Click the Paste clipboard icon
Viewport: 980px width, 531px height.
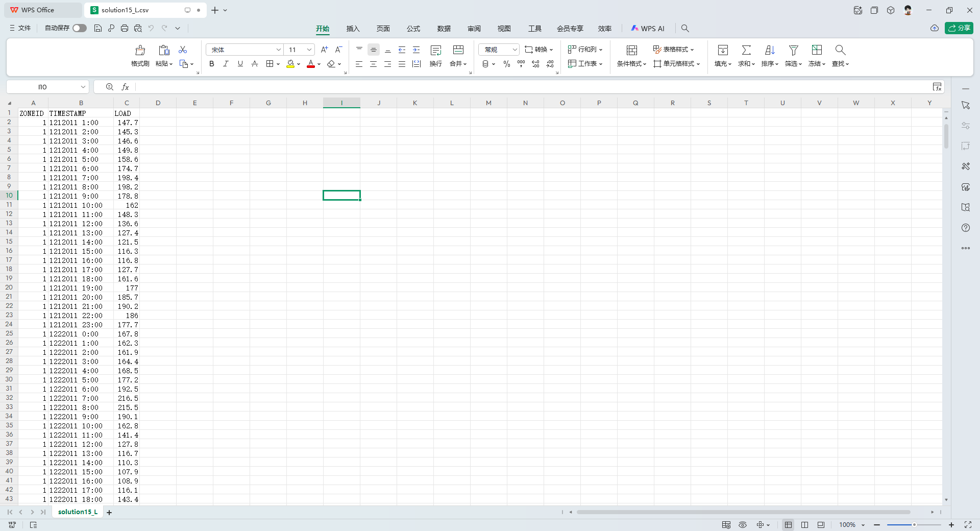point(164,50)
